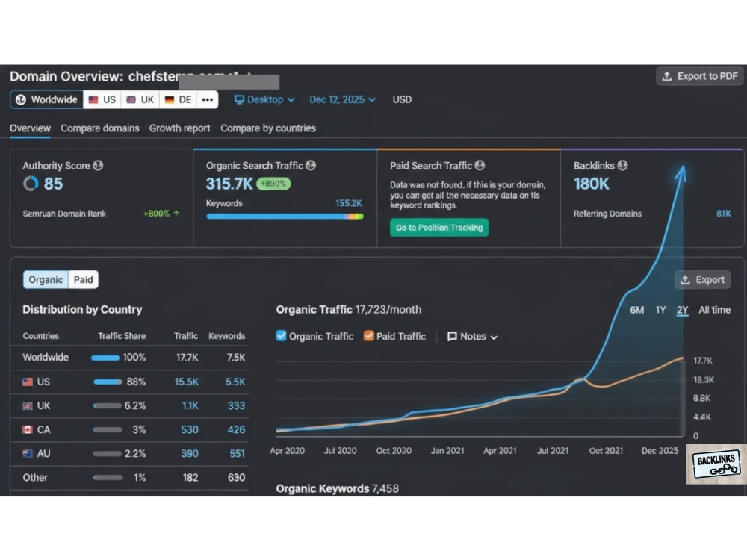Open US keywords value 5.5K
The width and height of the screenshot is (747, 560).
[235, 382]
